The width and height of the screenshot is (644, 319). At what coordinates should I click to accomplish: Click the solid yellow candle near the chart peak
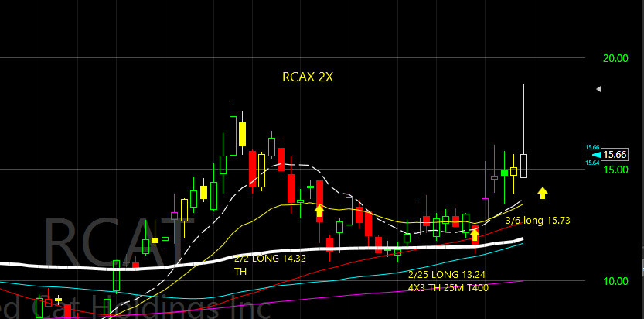(x=242, y=134)
